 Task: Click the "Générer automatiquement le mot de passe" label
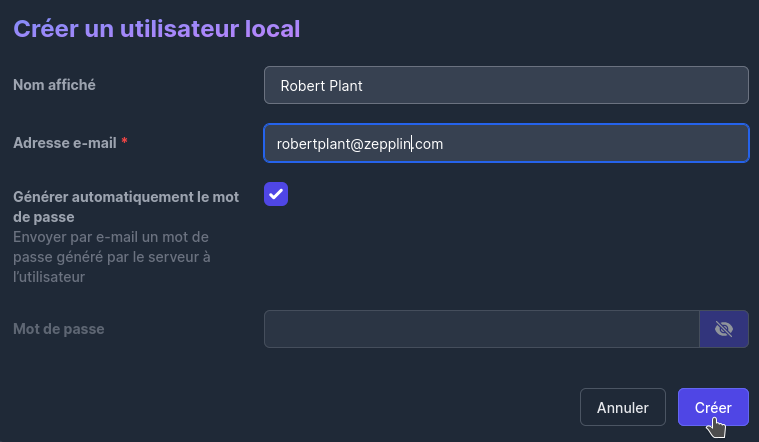tap(126, 207)
